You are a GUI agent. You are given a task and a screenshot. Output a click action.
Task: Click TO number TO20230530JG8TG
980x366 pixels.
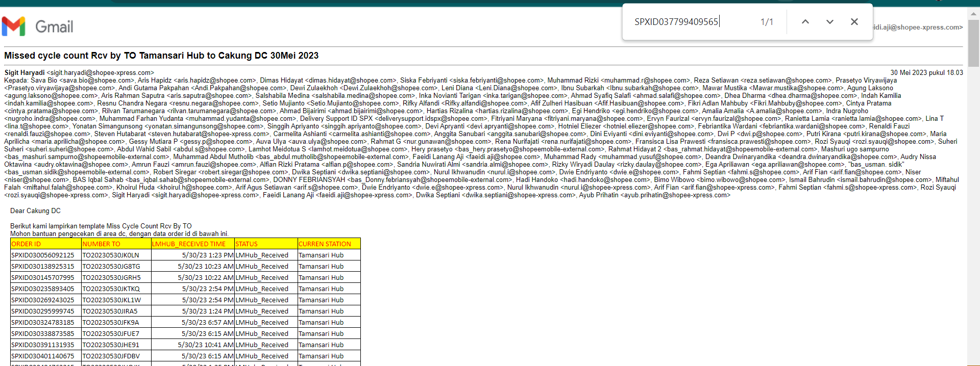(x=111, y=267)
